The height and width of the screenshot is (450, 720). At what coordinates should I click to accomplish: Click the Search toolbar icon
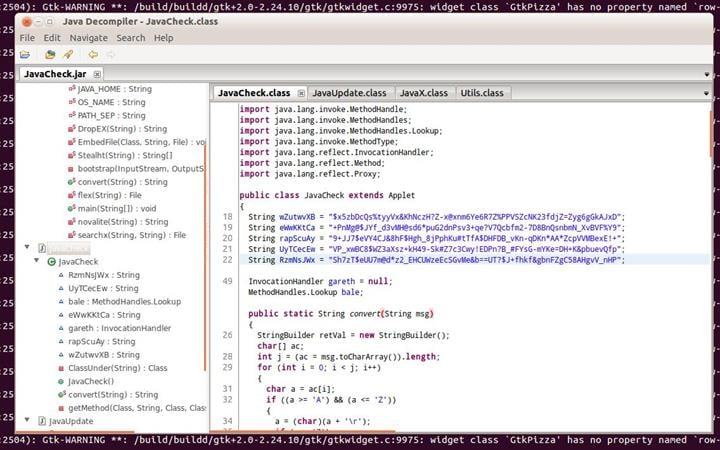[x=68, y=54]
